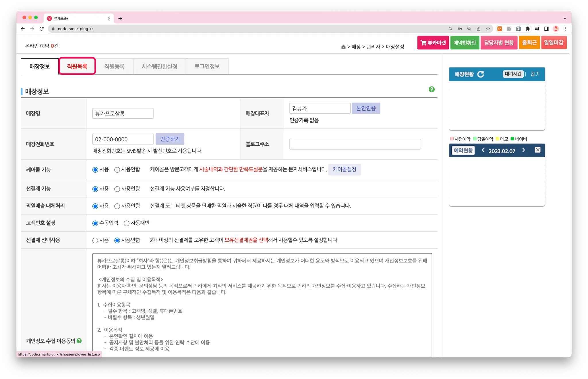Go to next date in 예약현황

524,150
